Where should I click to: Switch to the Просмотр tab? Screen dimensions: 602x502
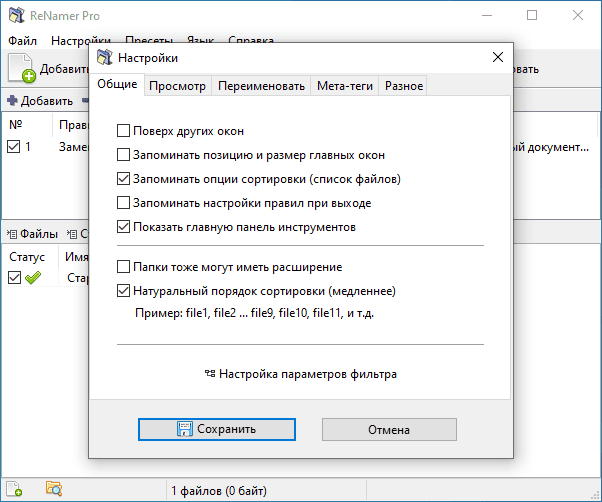click(x=177, y=86)
